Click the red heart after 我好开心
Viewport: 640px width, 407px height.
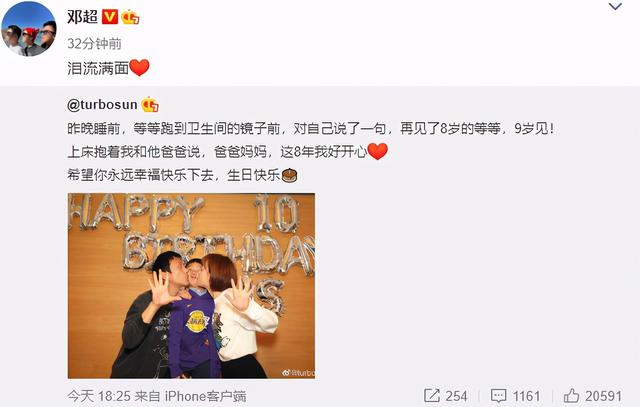(x=378, y=151)
